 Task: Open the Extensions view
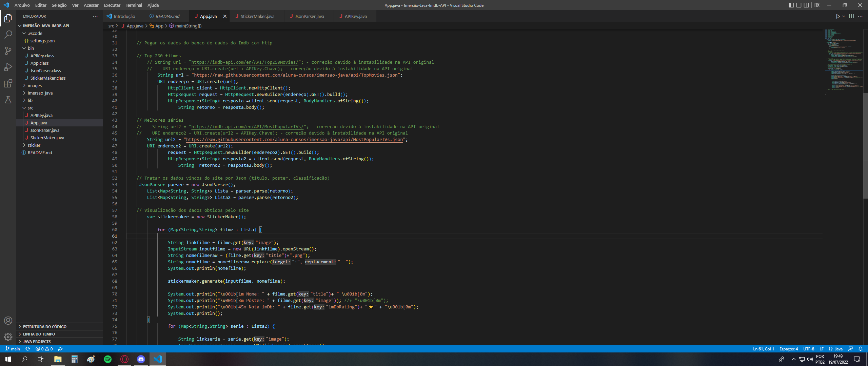pos(8,83)
